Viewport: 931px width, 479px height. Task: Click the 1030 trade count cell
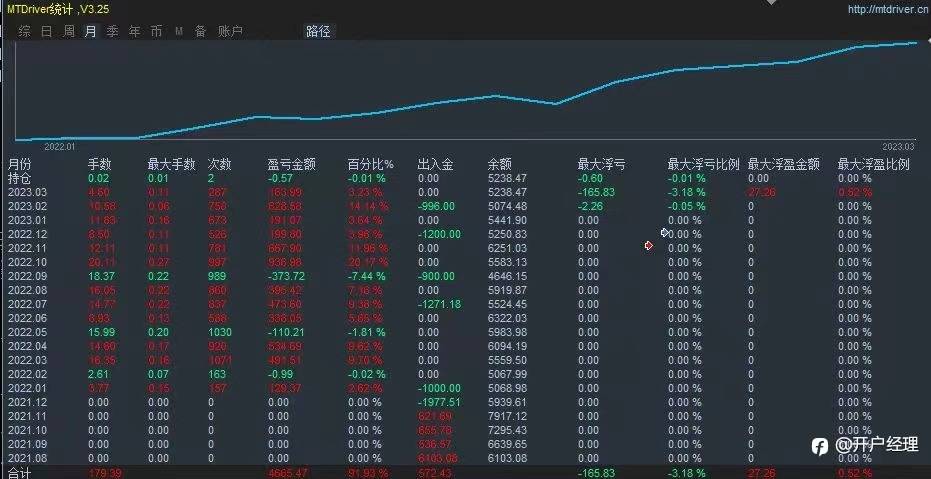point(220,332)
